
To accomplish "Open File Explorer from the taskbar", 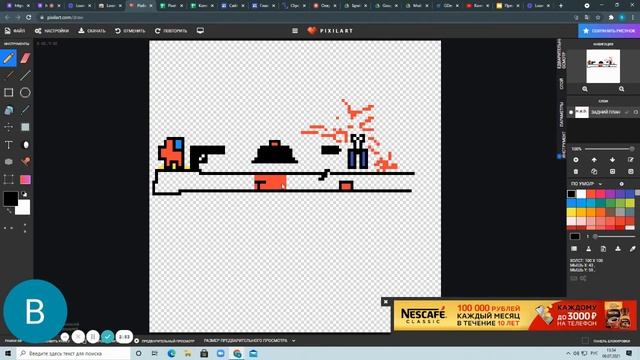I will coord(188,353).
